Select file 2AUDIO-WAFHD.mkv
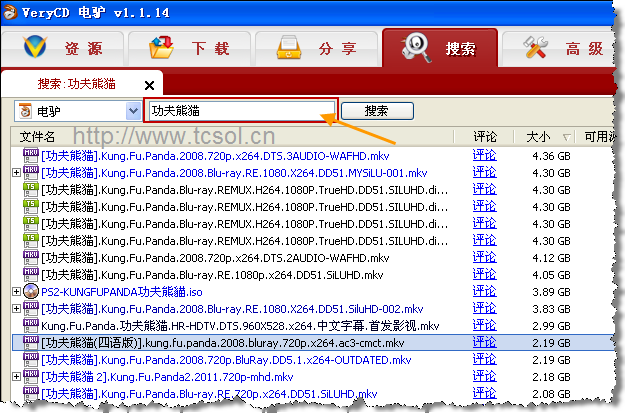Viewport: 625px width, 413px height. (x=215, y=258)
